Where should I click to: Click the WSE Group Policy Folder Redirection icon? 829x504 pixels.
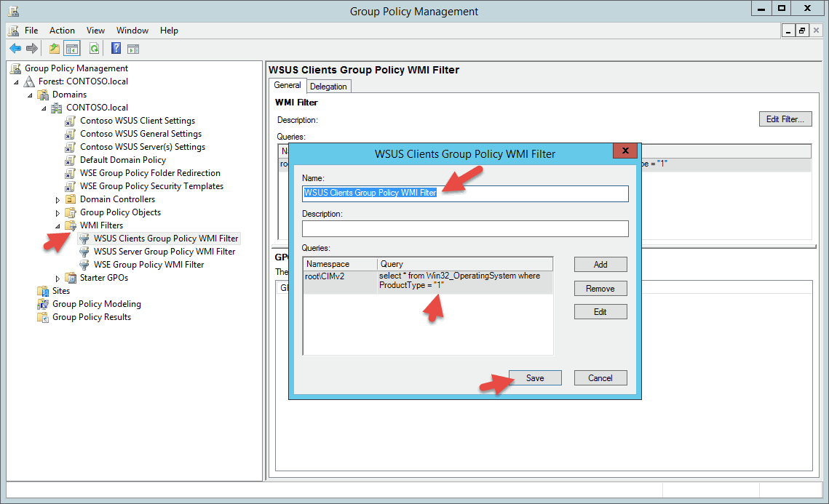pos(71,173)
